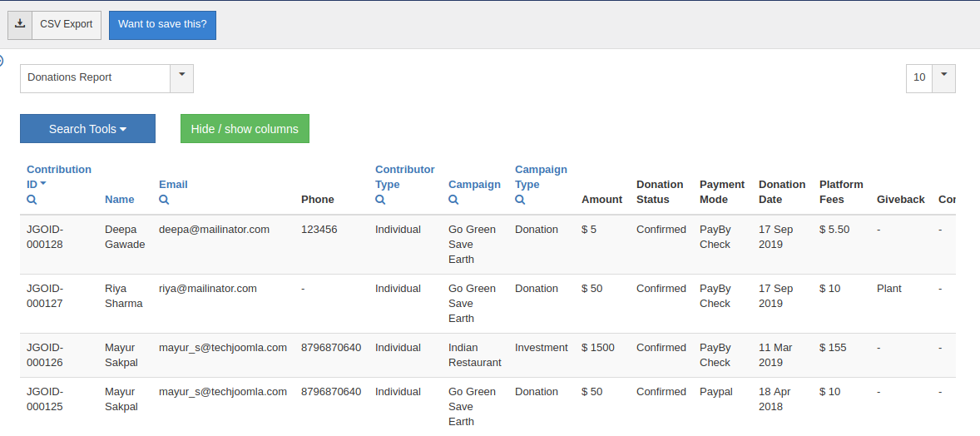
Task: Click the Hide / show columns button
Action: click(245, 129)
